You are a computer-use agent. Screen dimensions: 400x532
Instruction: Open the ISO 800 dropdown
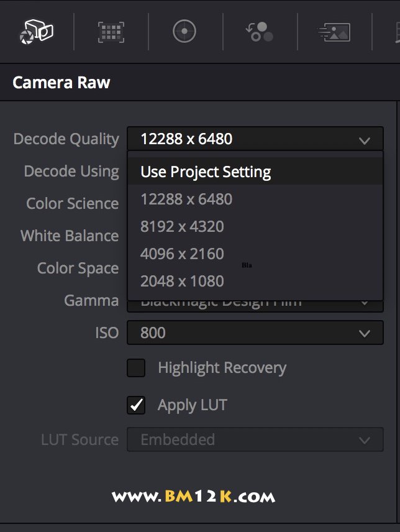coord(255,332)
